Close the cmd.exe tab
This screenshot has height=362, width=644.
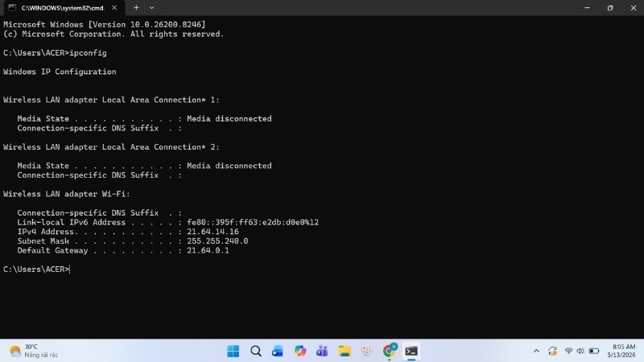pyautogui.click(x=114, y=8)
